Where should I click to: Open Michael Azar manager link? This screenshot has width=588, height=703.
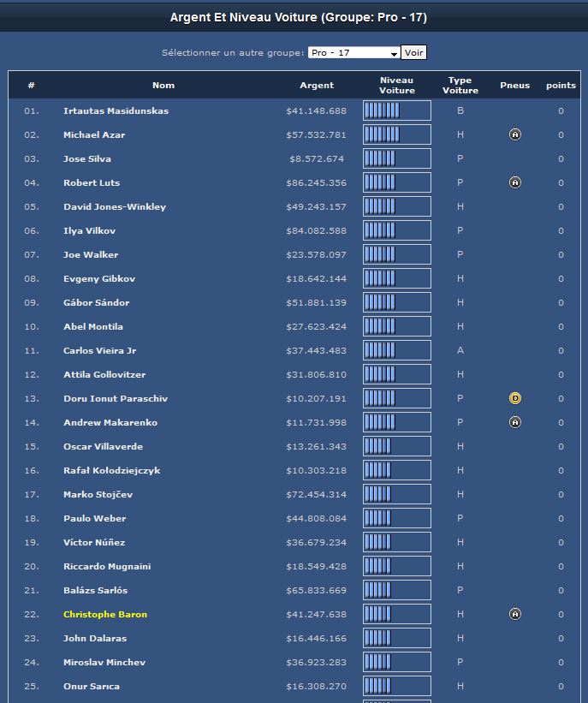pyautogui.click(x=94, y=134)
